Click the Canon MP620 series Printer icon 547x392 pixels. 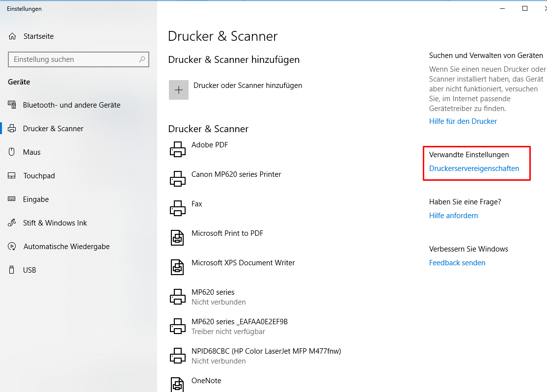[178, 179]
